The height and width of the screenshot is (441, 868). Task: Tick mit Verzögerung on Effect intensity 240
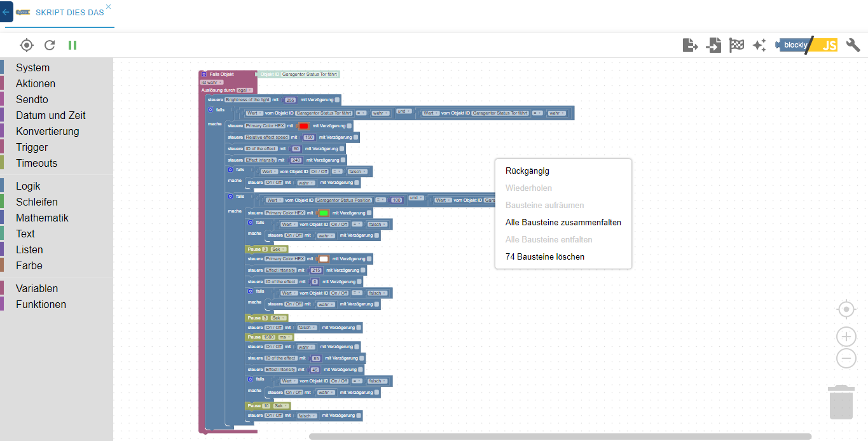point(343,160)
